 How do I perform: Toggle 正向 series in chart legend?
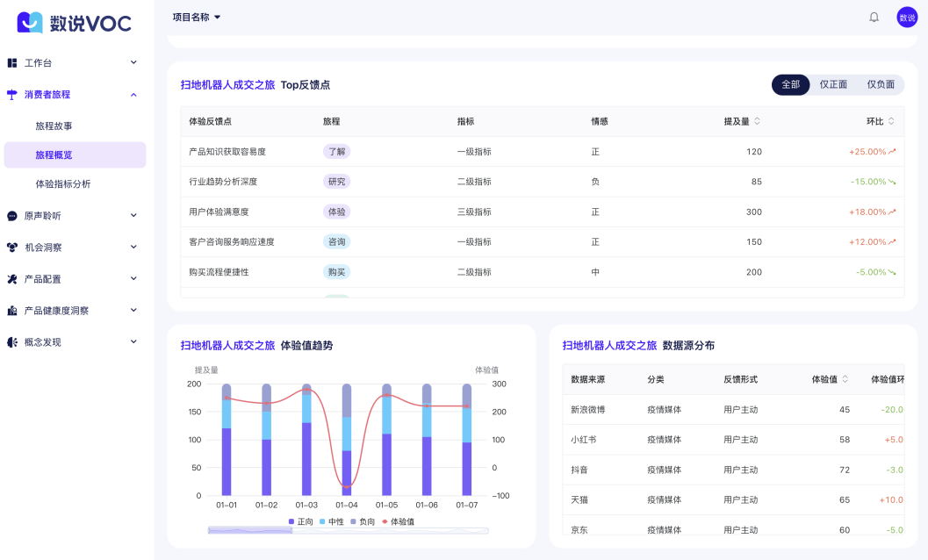pyautogui.click(x=300, y=521)
